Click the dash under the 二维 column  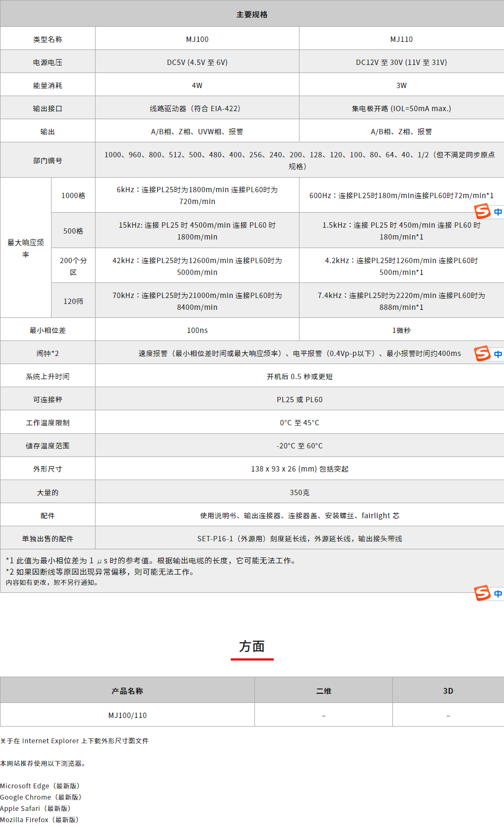pos(323,716)
